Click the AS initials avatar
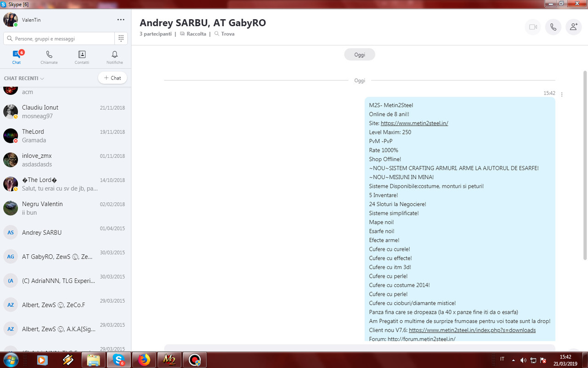The width and height of the screenshot is (588, 368). 11,232
